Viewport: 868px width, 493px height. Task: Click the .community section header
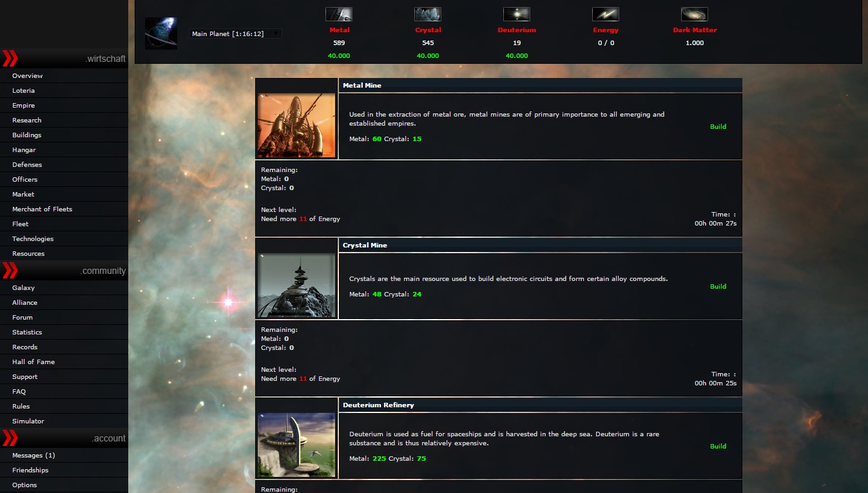(64, 271)
